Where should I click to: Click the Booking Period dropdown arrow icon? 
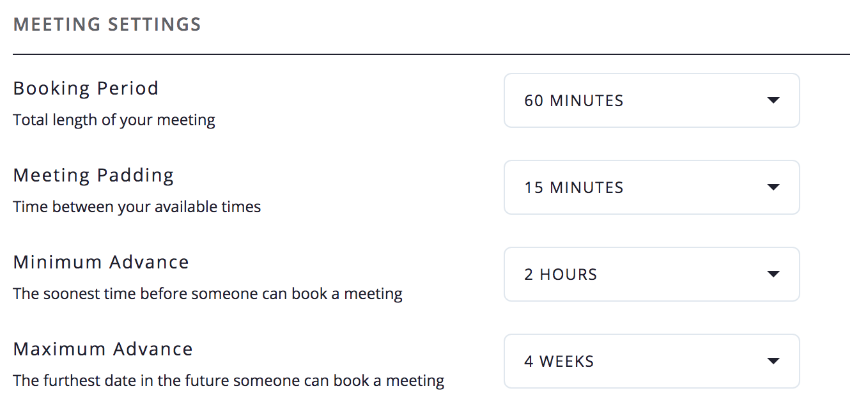click(773, 100)
